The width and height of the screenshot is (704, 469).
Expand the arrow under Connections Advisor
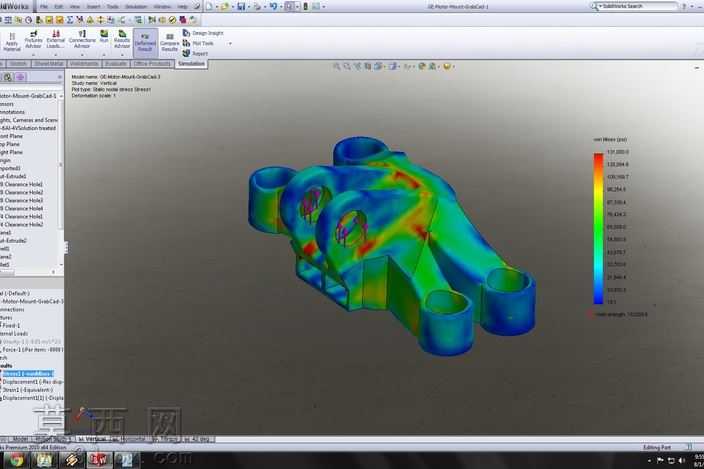click(82, 55)
